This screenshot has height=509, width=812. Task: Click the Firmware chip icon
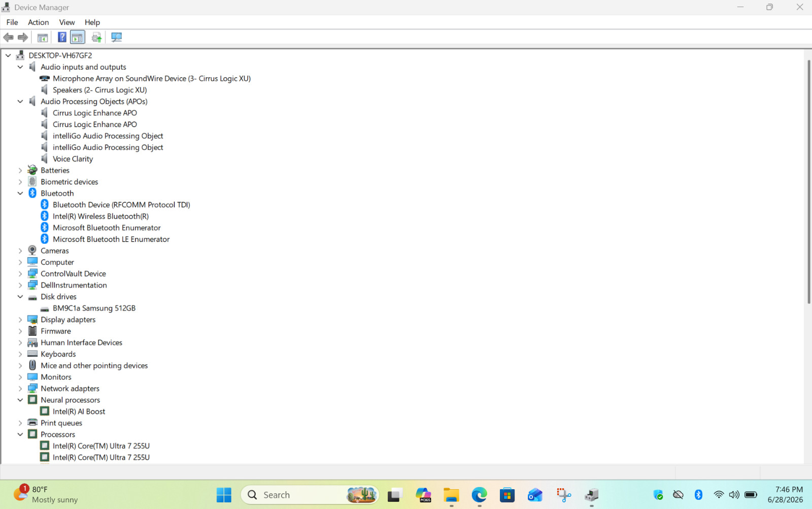click(32, 331)
